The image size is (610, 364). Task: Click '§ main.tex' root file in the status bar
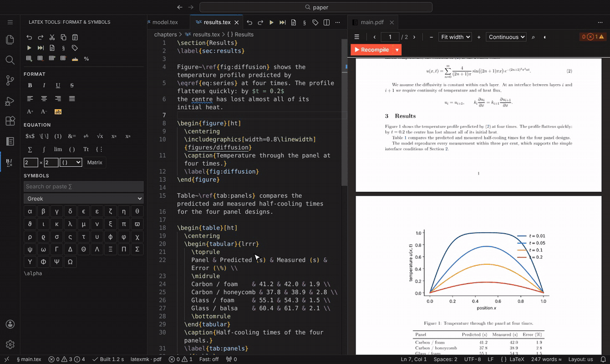29,360
